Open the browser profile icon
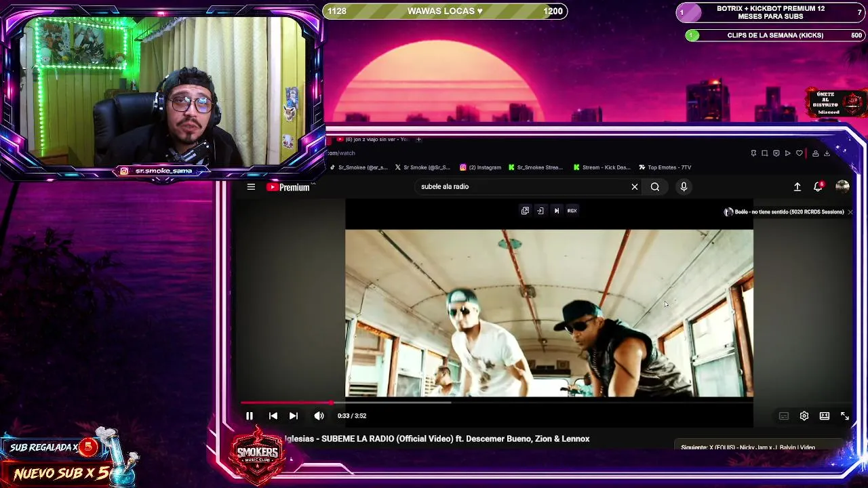868x488 pixels. pos(815,153)
